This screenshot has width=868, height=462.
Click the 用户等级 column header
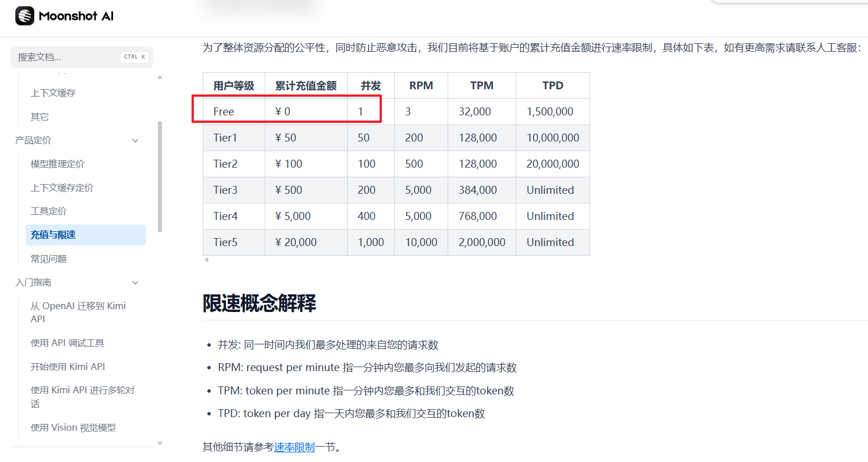234,85
